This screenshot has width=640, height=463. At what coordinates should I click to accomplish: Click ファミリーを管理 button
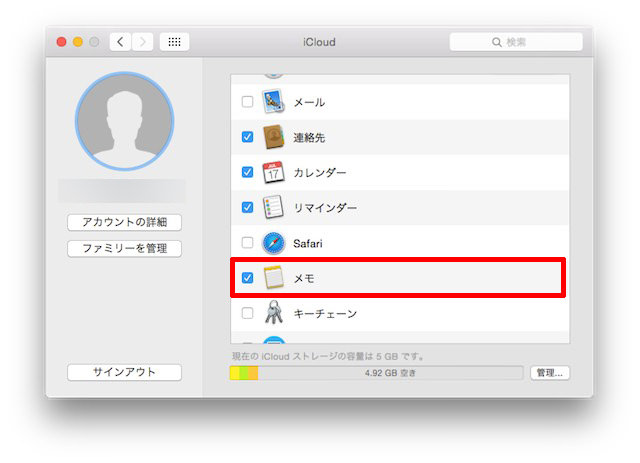coord(124,248)
